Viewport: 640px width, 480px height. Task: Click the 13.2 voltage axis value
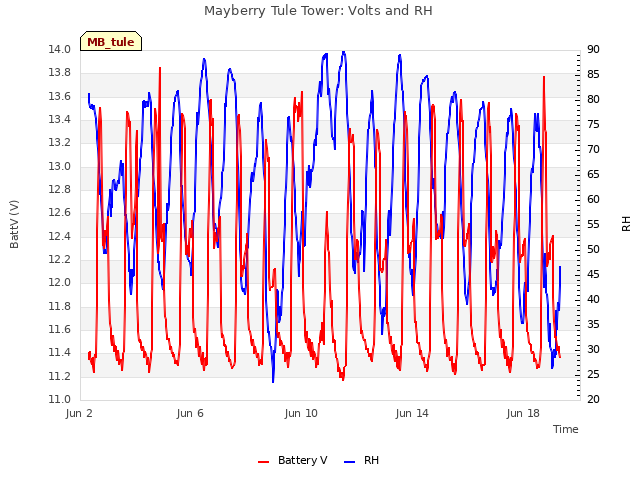coord(60,143)
